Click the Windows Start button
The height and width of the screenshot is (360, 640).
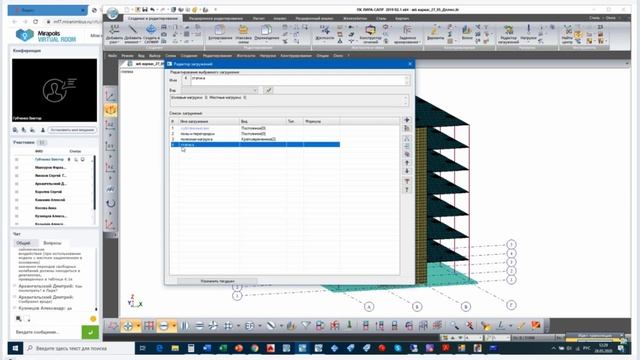coord(15,348)
